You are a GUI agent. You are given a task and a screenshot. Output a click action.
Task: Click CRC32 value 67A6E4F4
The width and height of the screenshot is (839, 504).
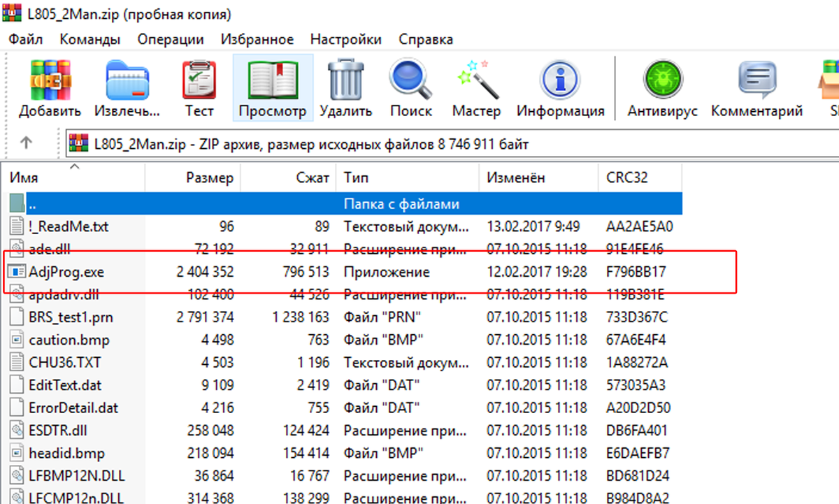636,340
